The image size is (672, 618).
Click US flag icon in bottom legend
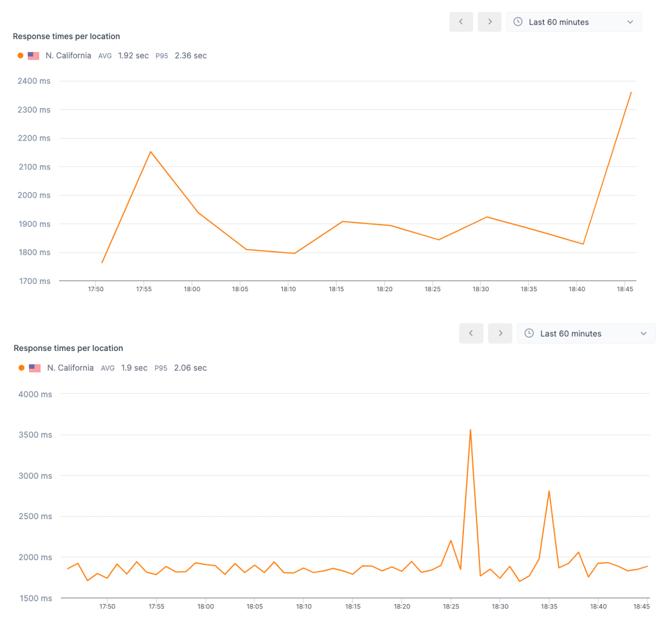(x=34, y=368)
